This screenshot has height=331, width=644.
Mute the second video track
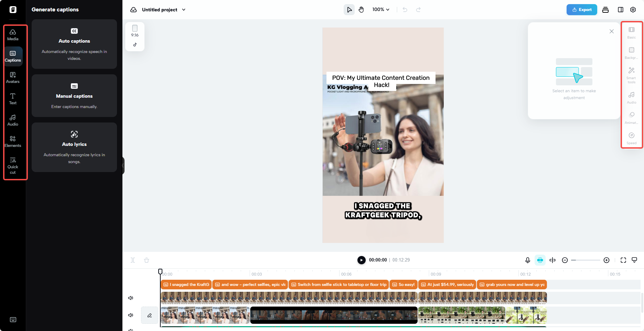[x=131, y=315]
